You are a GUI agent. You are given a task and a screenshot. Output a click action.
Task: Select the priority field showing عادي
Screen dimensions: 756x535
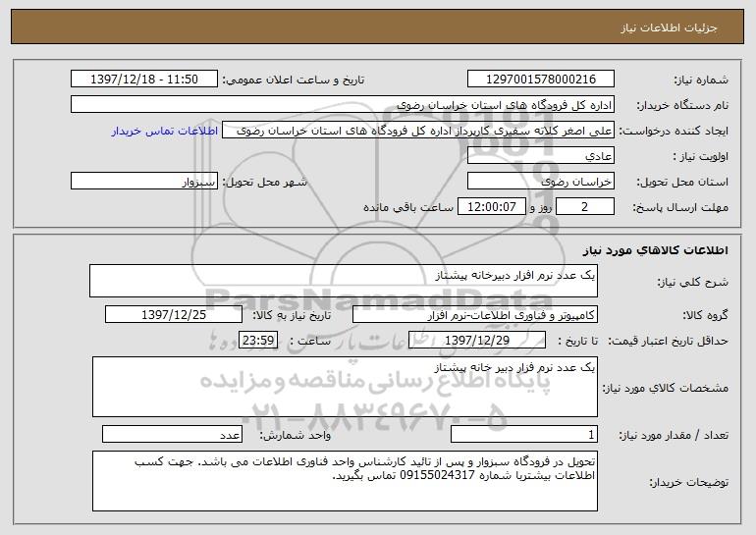pyautogui.click(x=540, y=156)
